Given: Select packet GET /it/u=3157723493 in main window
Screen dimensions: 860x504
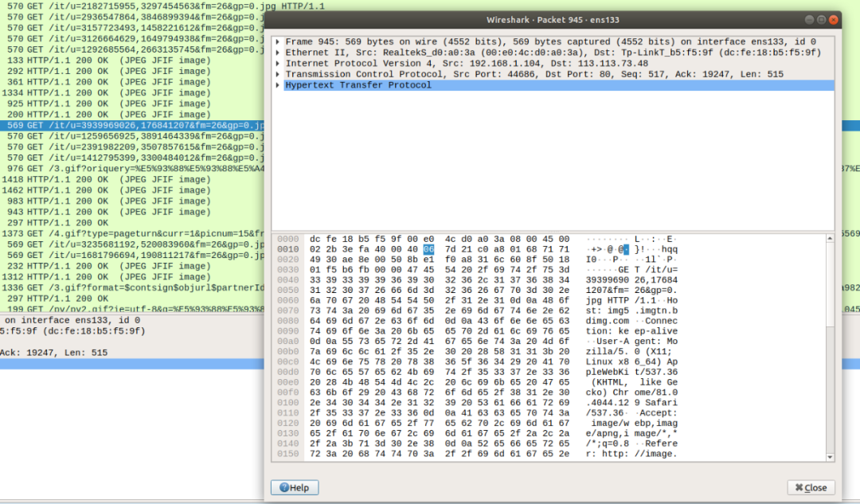Looking at the screenshot, I should click(x=132, y=28).
